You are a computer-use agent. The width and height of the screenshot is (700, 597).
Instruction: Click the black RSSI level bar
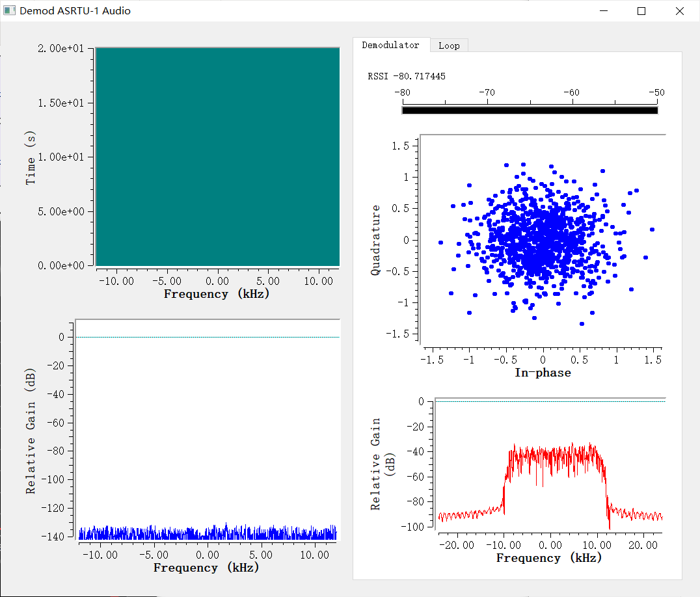(530, 111)
